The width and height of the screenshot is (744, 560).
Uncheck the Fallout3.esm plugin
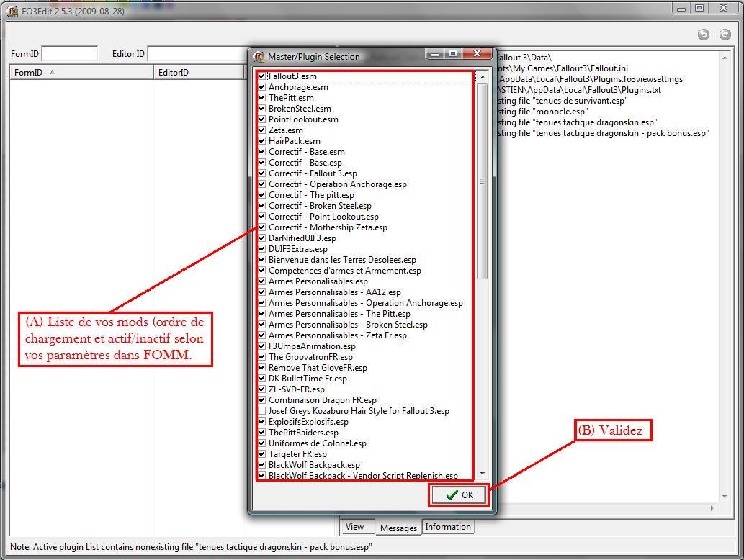pos(262,76)
